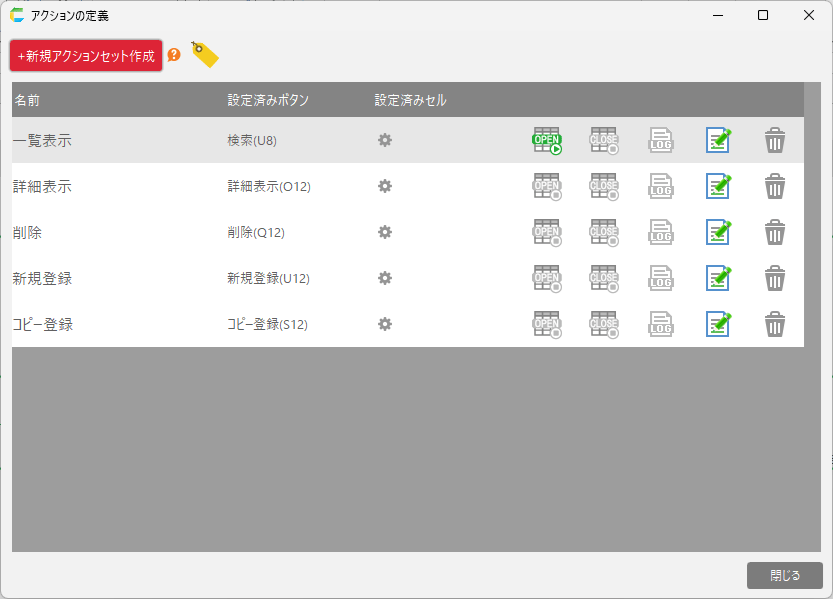Click the 設定済みボタン column header

[x=268, y=100]
